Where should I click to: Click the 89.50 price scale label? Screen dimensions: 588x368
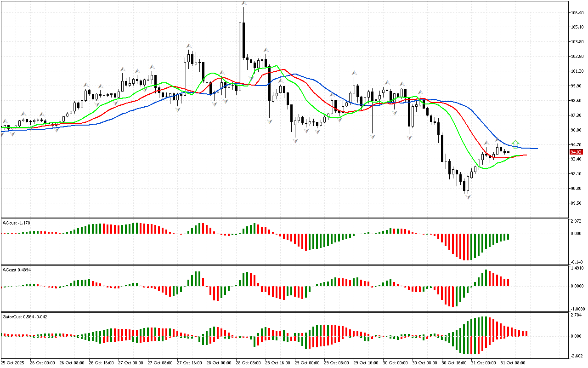576,203
